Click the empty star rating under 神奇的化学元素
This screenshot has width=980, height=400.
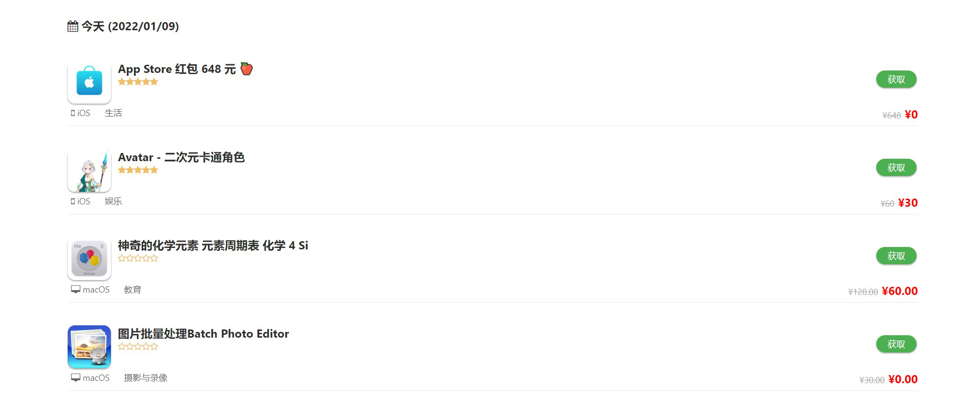coord(138,259)
